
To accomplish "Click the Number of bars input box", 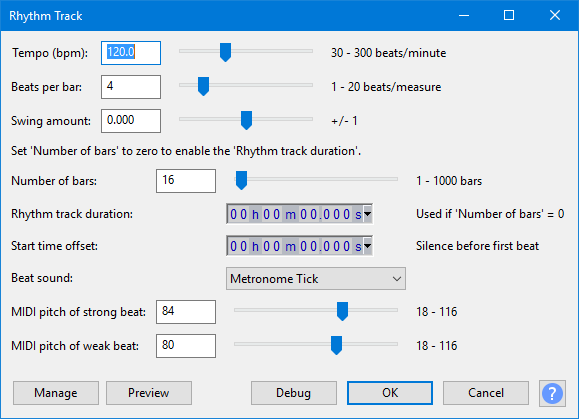I will (x=186, y=181).
